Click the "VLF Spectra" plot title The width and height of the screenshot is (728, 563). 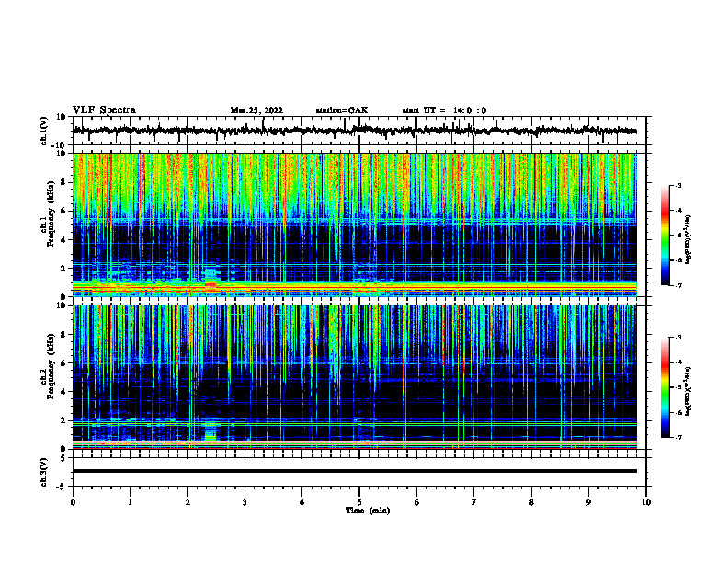[104, 110]
